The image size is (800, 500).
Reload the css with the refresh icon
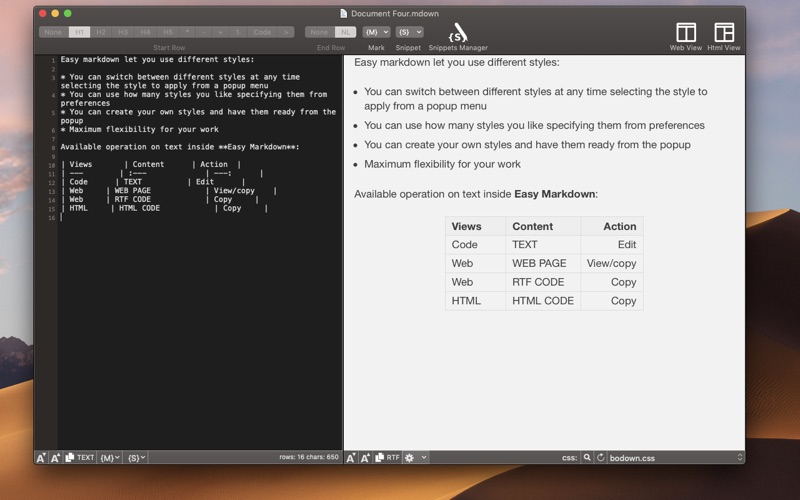[x=601, y=458]
